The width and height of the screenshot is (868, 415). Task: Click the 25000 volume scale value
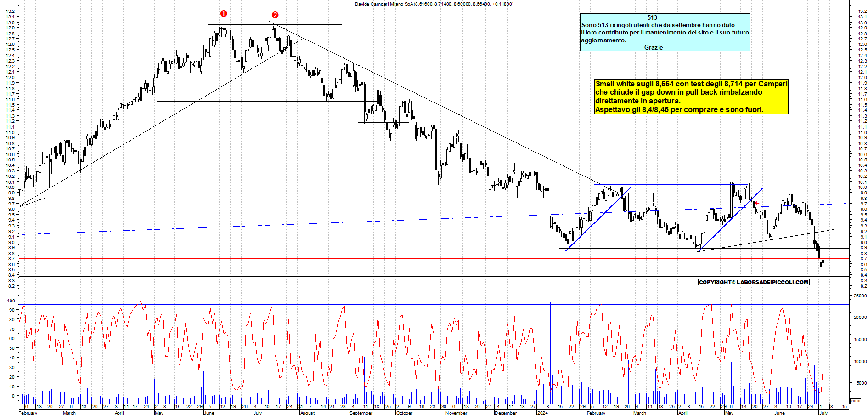tap(860, 296)
